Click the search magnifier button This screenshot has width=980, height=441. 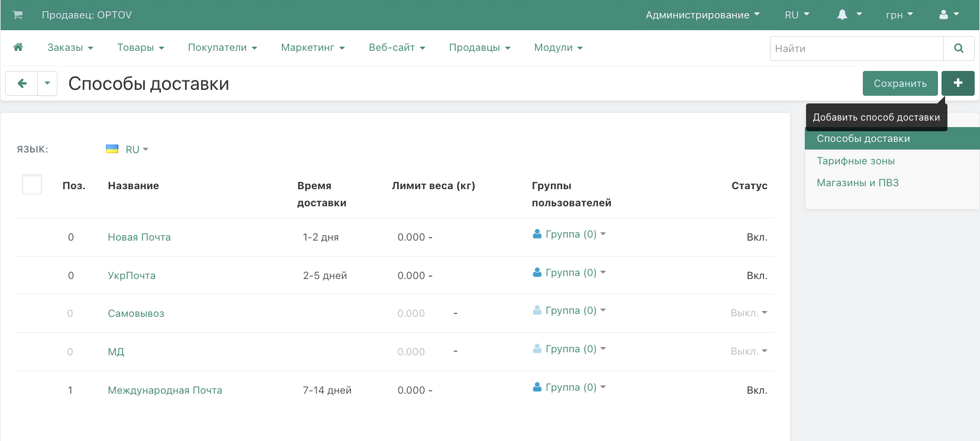959,48
